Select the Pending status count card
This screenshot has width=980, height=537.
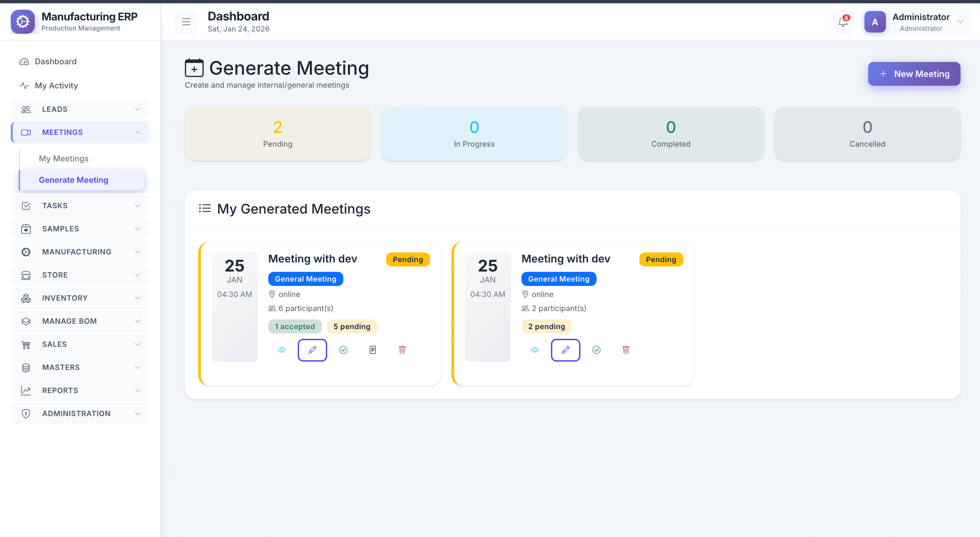point(278,134)
